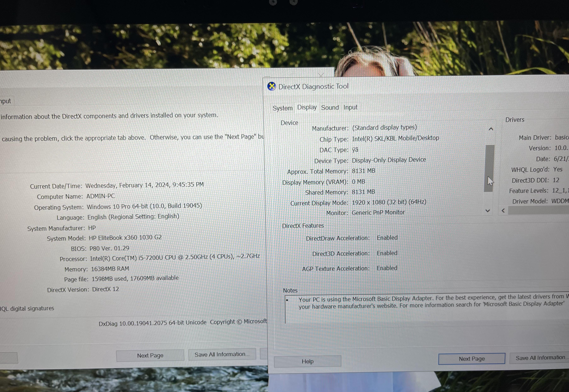Screen dimensions: 569x392
Task: Click Save All Information in back window
Action: (222, 354)
